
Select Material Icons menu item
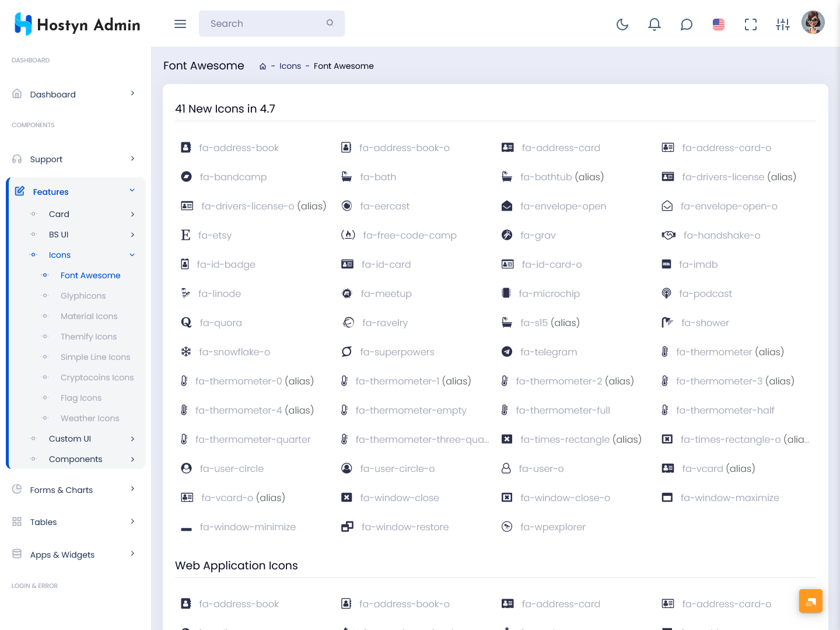point(89,316)
